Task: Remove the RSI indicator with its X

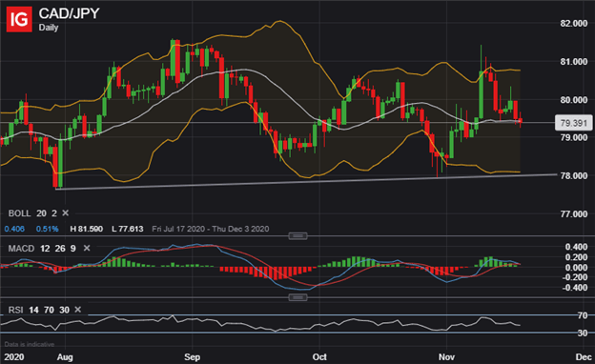Action: pyautogui.click(x=78, y=310)
